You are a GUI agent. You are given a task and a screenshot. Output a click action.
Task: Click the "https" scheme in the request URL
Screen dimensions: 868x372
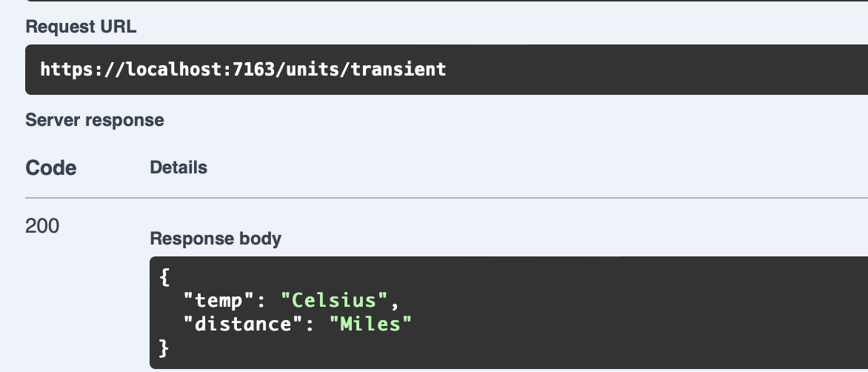(x=63, y=70)
